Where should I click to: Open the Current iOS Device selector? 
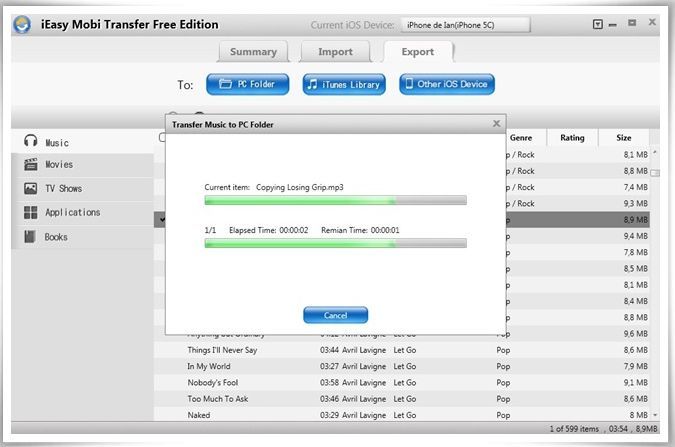click(465, 25)
